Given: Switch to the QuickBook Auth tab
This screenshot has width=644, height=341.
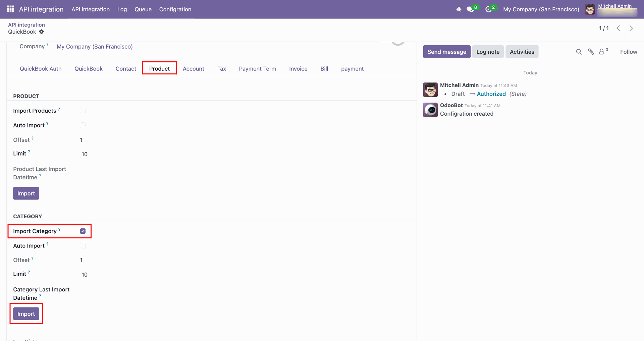Looking at the screenshot, I should click(41, 69).
